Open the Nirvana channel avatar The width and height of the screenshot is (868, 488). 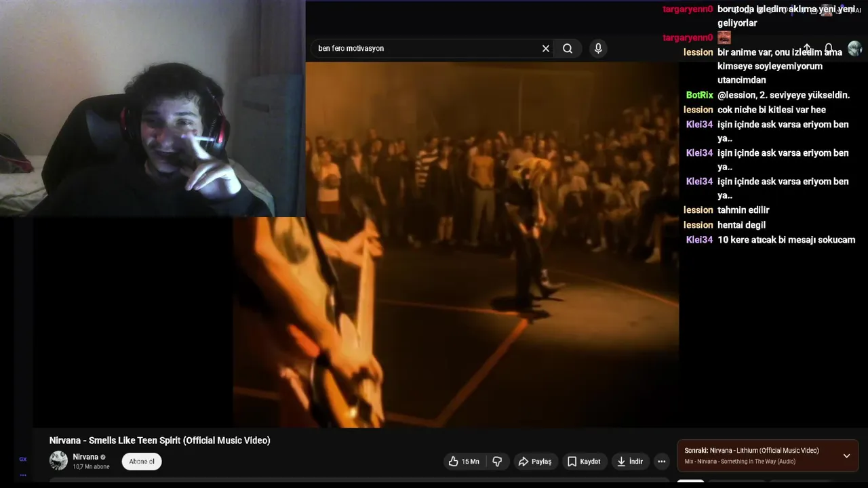pyautogui.click(x=58, y=461)
